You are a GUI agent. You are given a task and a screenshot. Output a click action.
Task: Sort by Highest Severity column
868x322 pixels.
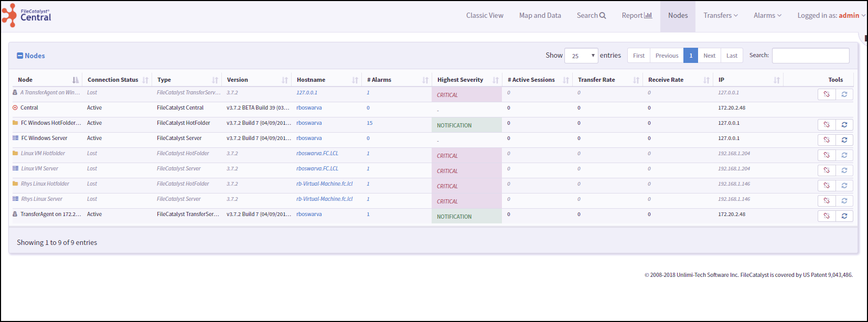[x=467, y=80]
